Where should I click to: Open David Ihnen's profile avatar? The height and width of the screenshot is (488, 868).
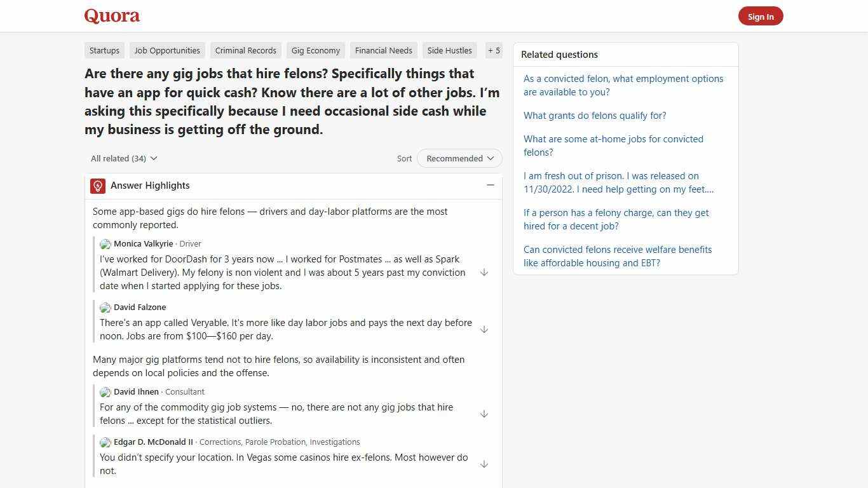click(x=105, y=392)
